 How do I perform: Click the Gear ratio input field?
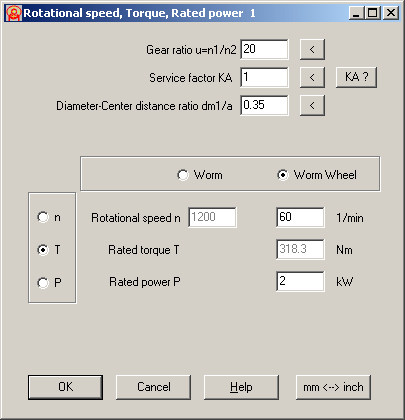point(264,49)
